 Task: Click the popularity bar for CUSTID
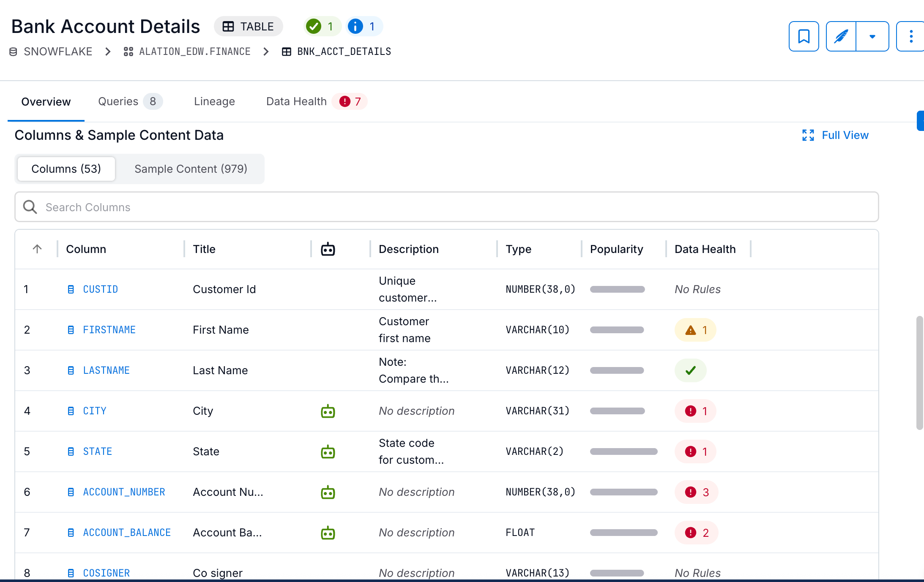tap(618, 289)
